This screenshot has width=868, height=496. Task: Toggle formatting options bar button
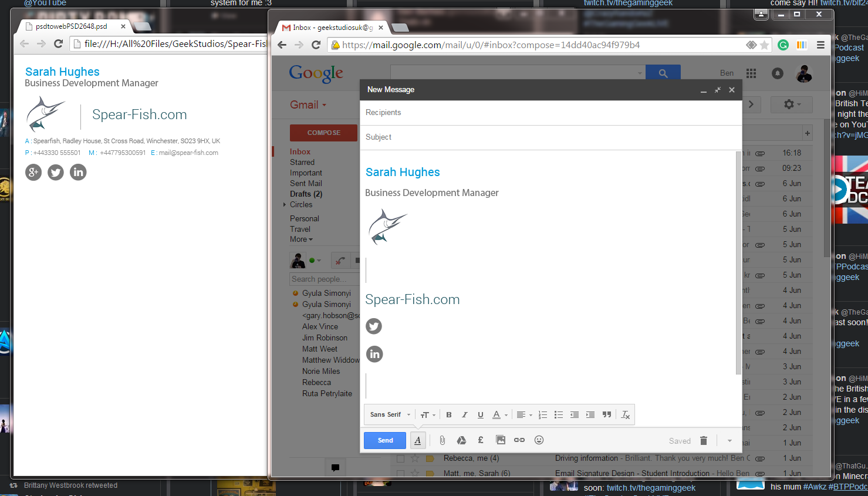pos(418,440)
